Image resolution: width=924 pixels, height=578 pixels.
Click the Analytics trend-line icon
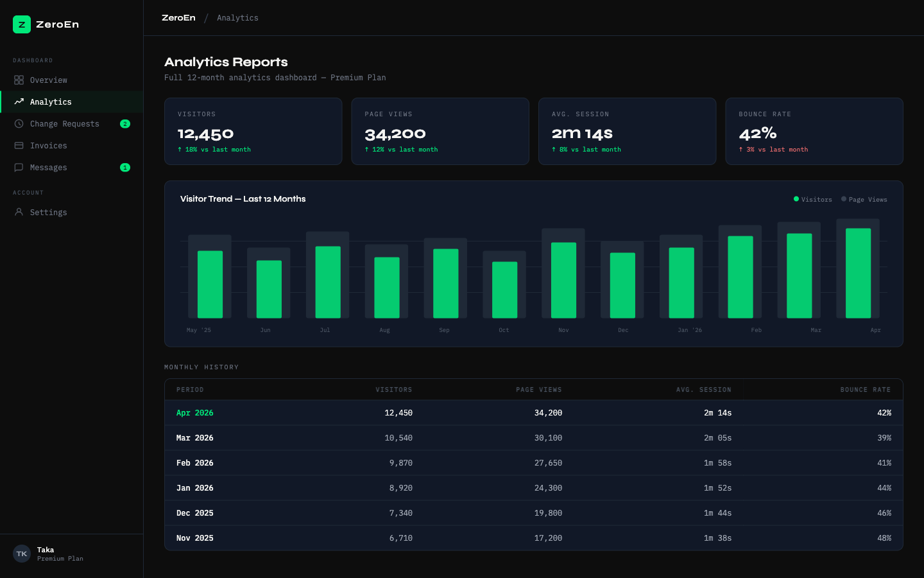19,101
